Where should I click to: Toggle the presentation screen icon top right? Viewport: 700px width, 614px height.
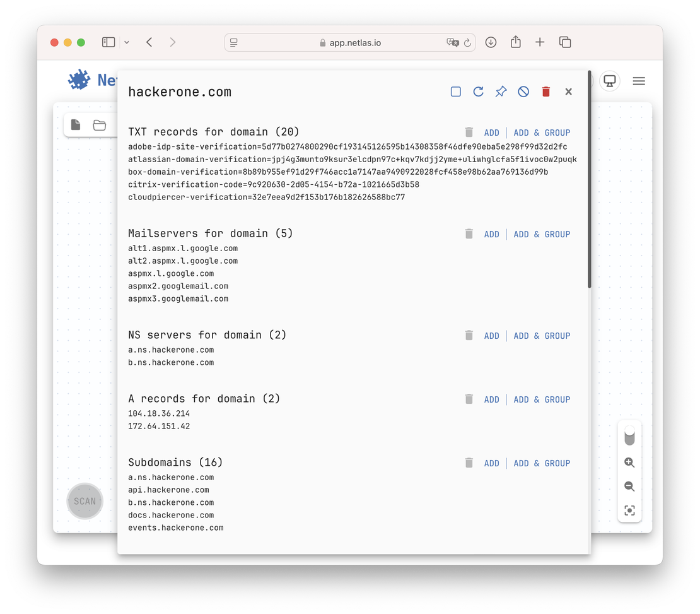(609, 81)
